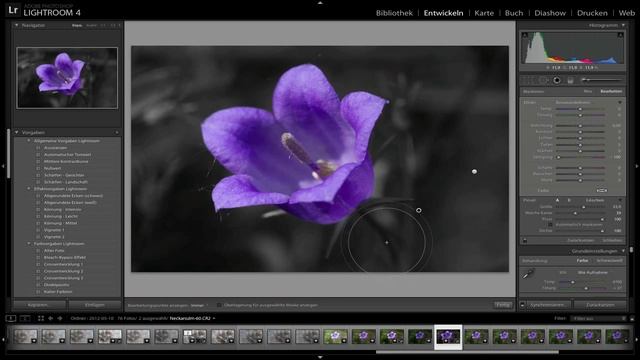Hide the top module panel arrow
640x360 pixels.
click(320, 2)
